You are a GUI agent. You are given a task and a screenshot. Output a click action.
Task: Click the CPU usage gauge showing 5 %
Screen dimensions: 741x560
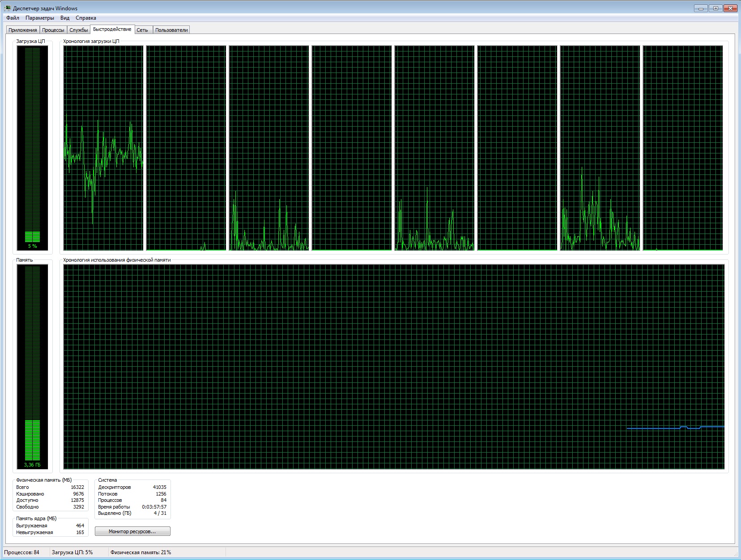pos(32,148)
